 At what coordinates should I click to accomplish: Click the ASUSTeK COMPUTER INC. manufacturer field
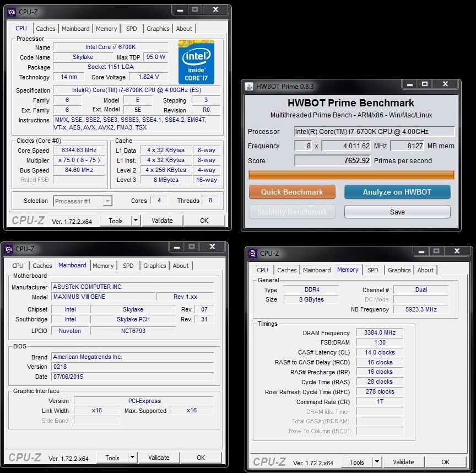point(133,287)
